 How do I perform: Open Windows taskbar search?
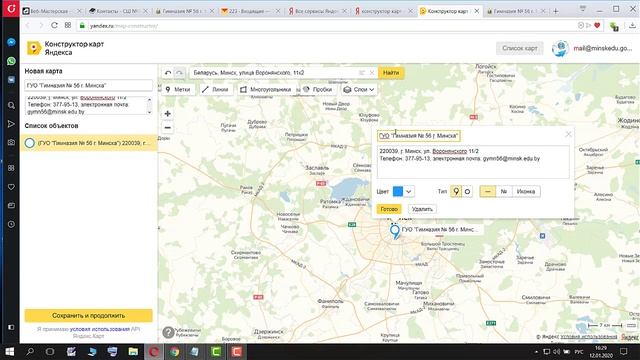(30, 351)
